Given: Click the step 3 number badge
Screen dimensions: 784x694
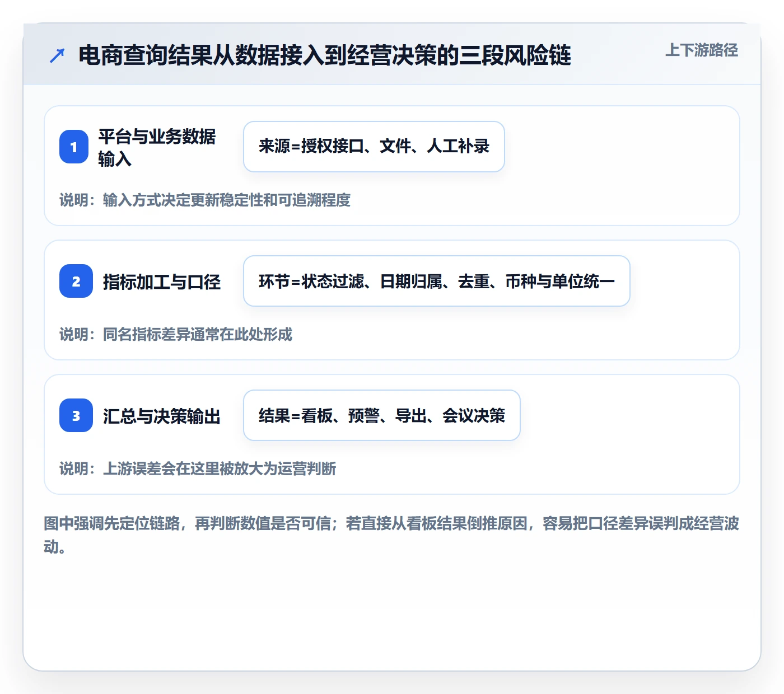Looking at the screenshot, I should pos(76,415).
